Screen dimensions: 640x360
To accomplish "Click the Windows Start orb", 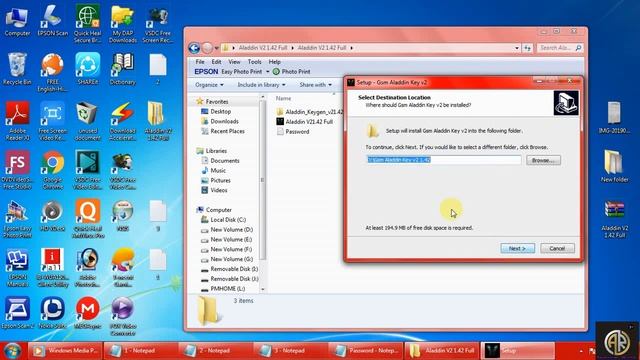I will 12,351.
